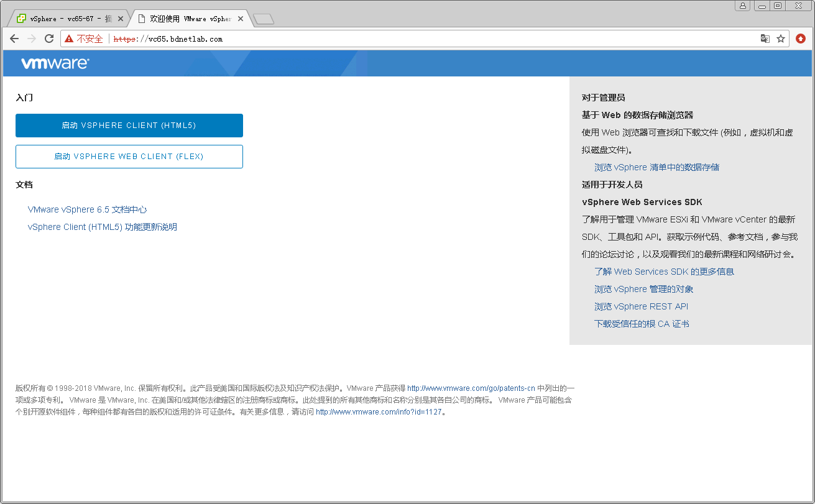Image resolution: width=815 pixels, height=504 pixels.
Task: Open the vmware.com/go/patents-cn link
Action: pyautogui.click(x=471, y=388)
